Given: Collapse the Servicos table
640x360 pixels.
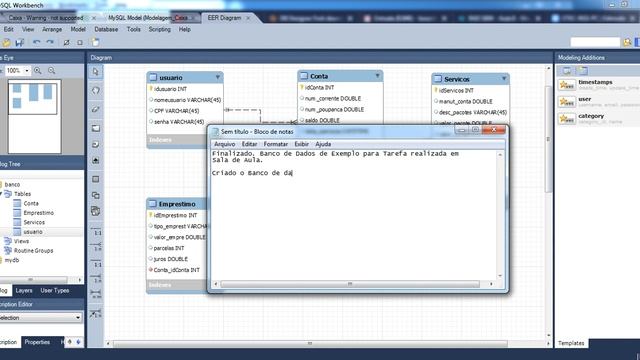Looking at the screenshot, I should coord(504,79).
